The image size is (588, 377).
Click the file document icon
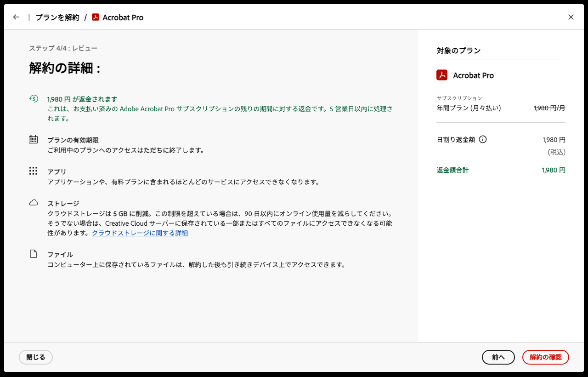click(34, 254)
